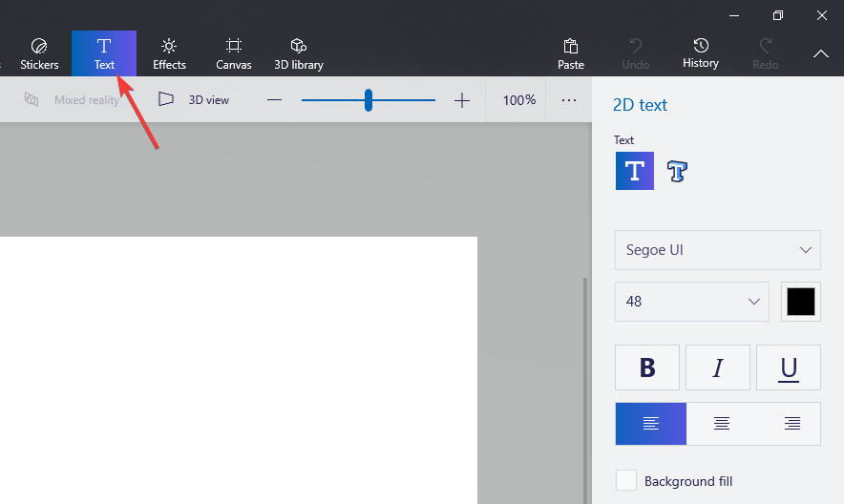Image resolution: width=844 pixels, height=504 pixels.
Task: Select the 2D text option
Action: pyautogui.click(x=635, y=171)
